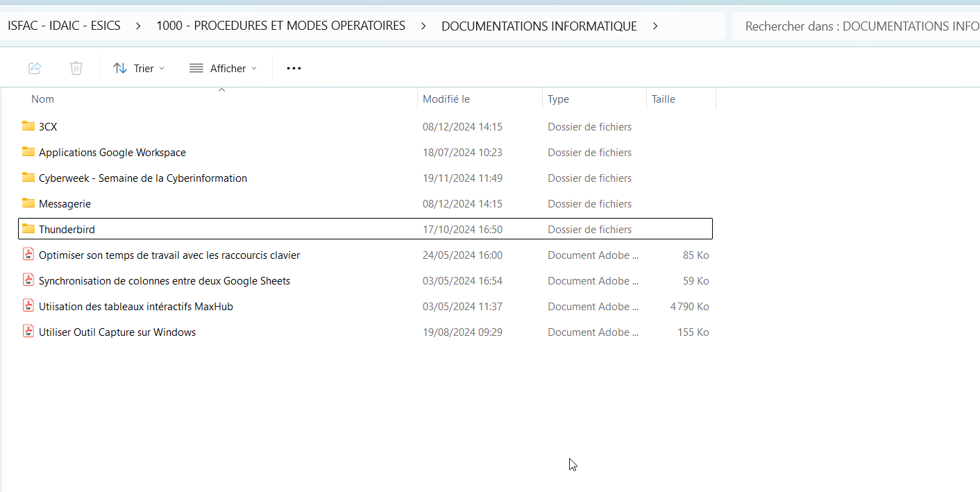
Task: Select Applications Google Workspace folder
Action: point(112,153)
